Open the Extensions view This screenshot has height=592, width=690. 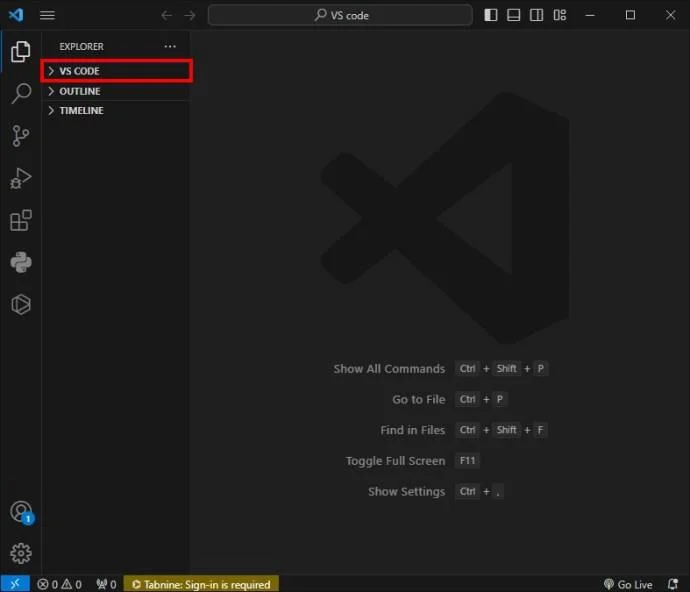tap(21, 220)
